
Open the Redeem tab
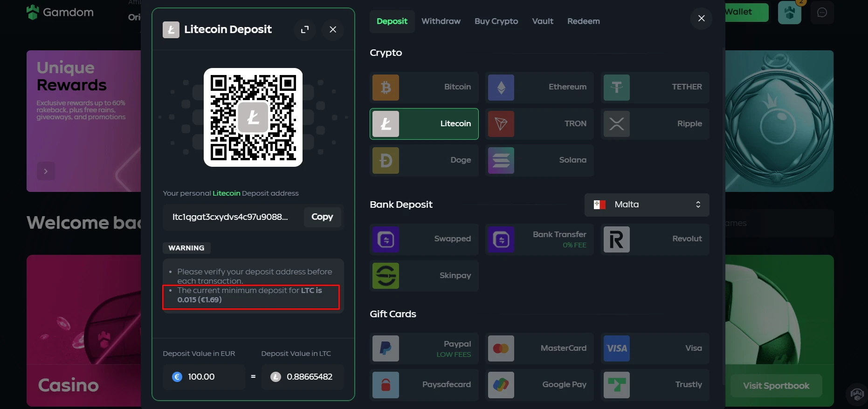[x=584, y=21]
